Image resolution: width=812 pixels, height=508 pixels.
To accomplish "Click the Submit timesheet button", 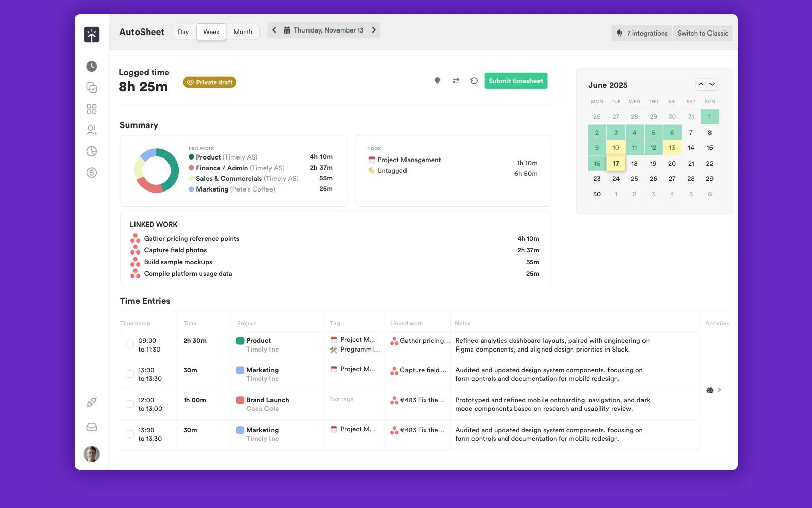I will point(516,81).
